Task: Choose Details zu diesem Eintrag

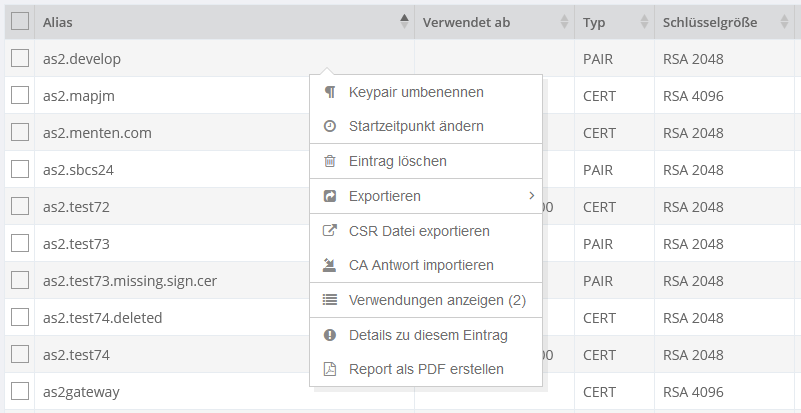Action: 428,335
